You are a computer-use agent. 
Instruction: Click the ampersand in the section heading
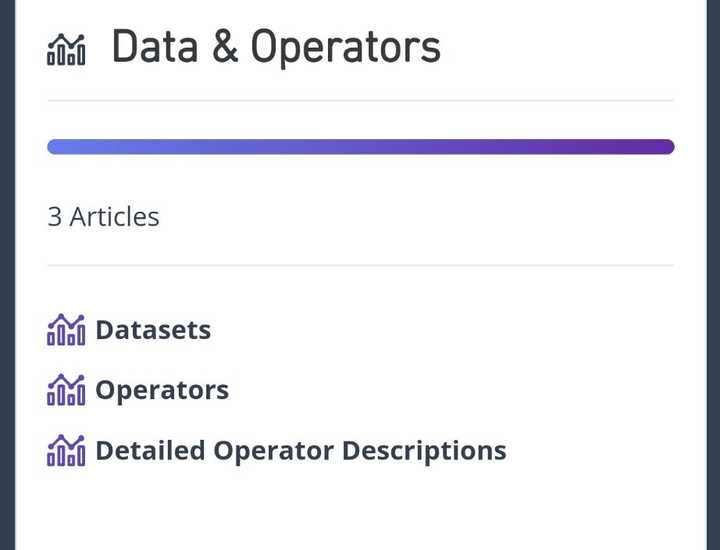click(225, 48)
